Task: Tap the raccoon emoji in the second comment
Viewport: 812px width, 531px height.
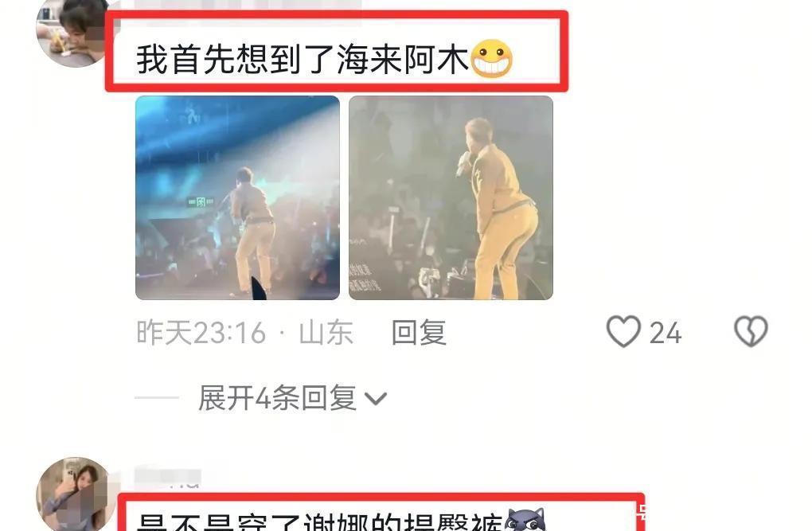Action: (525, 520)
